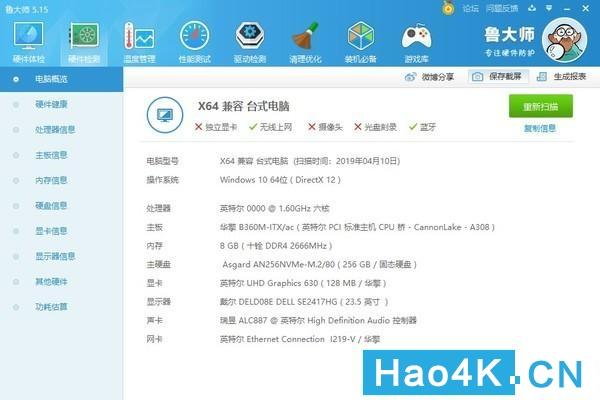Click the ALC887 sound card value
This screenshot has width=600, height=400.
point(318,321)
